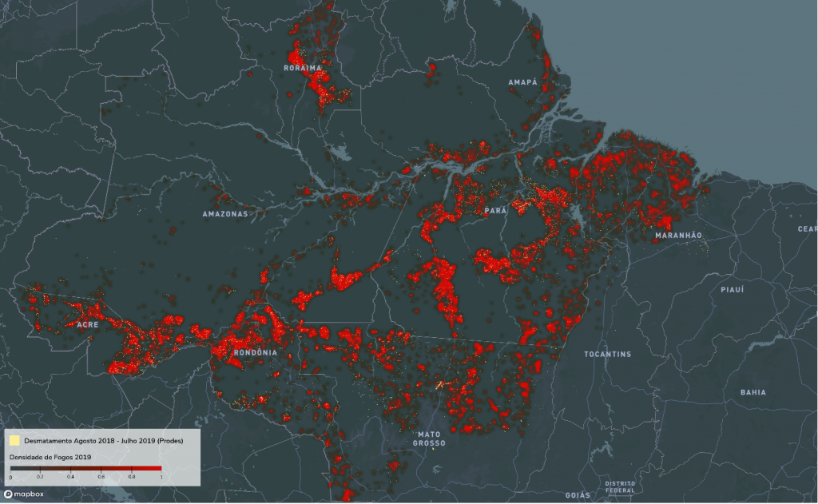Click the 0.4 tick on density scale
Screen dimensions: 818x504
click(x=71, y=477)
